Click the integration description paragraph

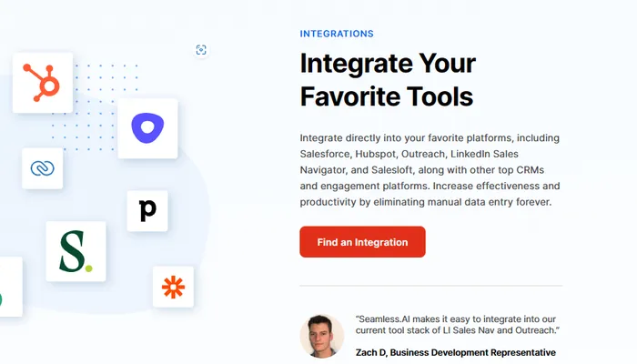[430, 169]
